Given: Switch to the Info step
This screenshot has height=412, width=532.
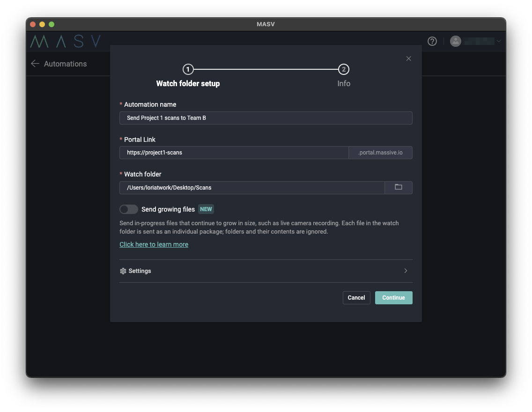Looking at the screenshot, I should click(x=344, y=83).
